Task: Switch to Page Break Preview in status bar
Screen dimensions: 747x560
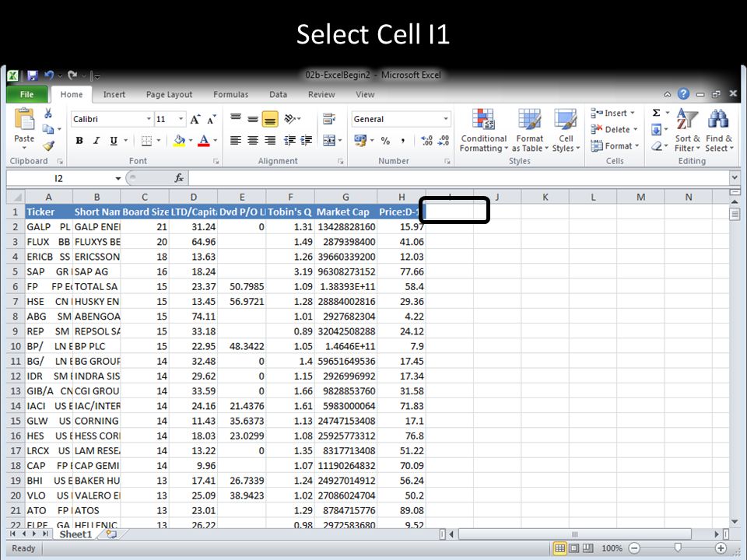Action: (588, 548)
